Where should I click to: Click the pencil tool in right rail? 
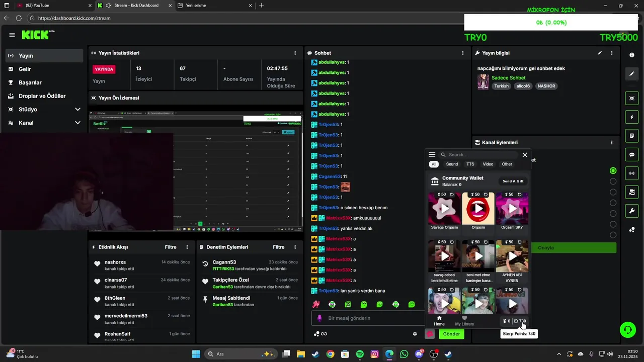coord(632,74)
